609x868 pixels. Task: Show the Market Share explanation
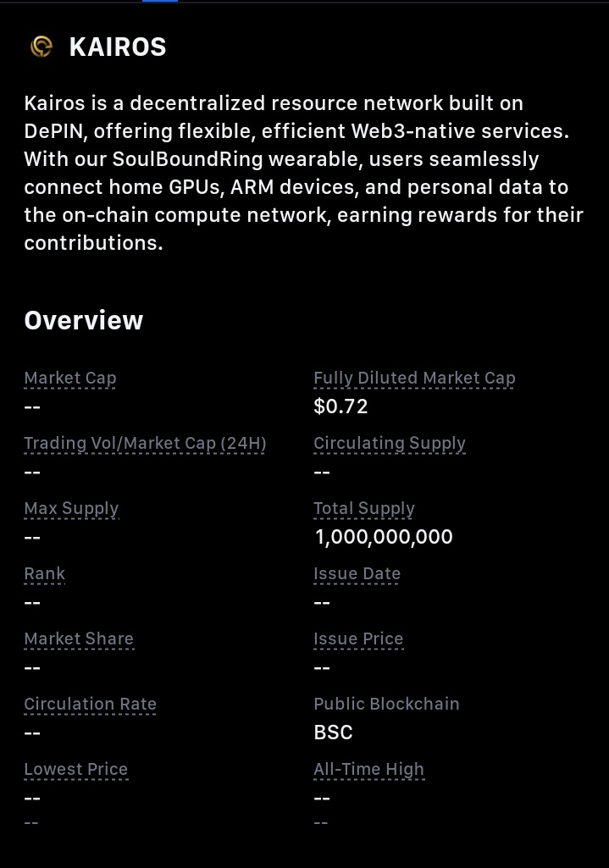(79, 639)
